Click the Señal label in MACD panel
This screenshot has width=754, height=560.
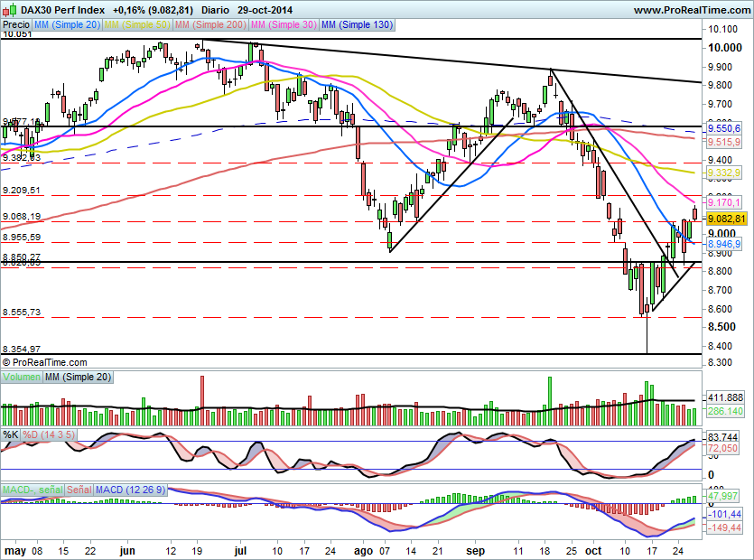pos(79,490)
